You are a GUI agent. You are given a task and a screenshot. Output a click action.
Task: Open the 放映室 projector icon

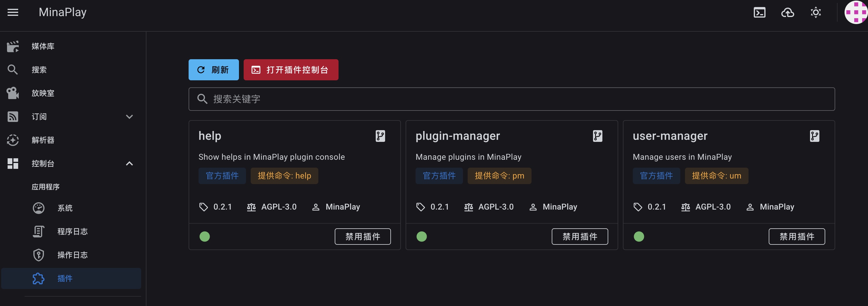pos(13,93)
